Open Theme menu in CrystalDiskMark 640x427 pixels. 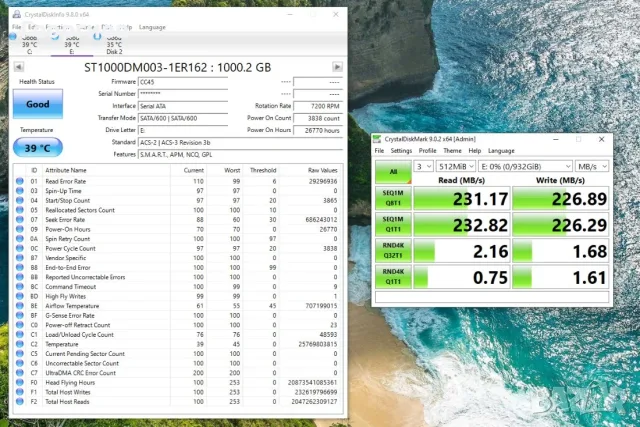pos(452,151)
